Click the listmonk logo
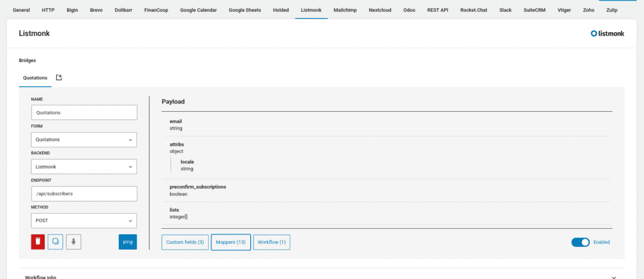This screenshot has height=279, width=644. pyautogui.click(x=607, y=34)
